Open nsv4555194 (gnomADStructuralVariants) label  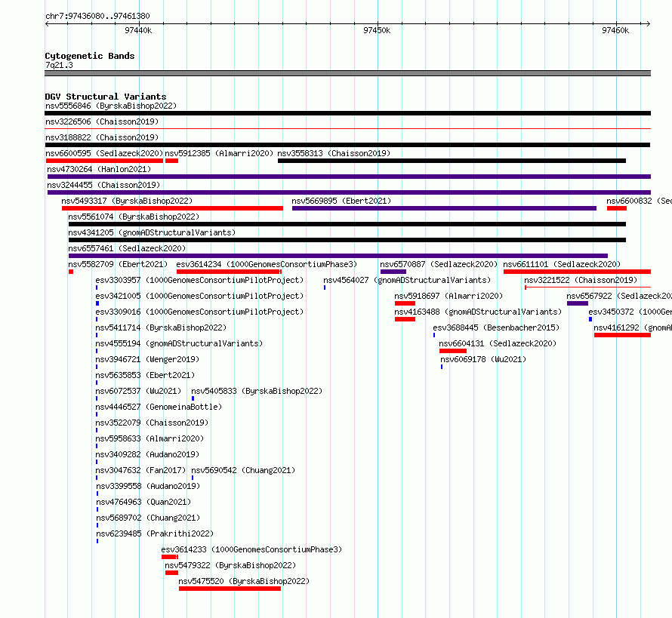[179, 343]
